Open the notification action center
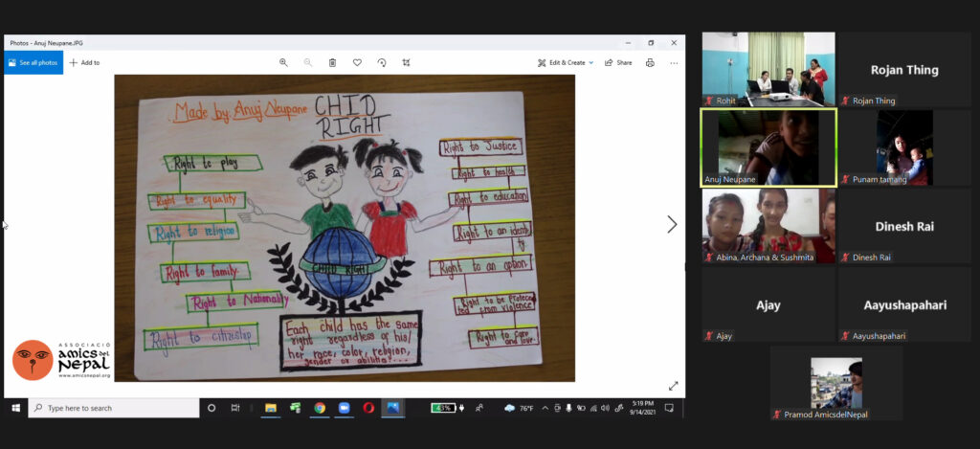Screen dimensions: 980x449 (669, 408)
